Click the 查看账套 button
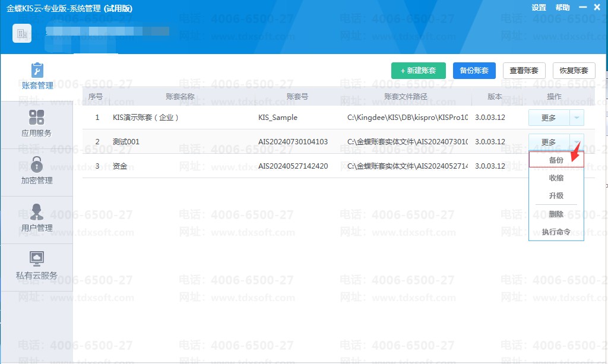 click(524, 71)
